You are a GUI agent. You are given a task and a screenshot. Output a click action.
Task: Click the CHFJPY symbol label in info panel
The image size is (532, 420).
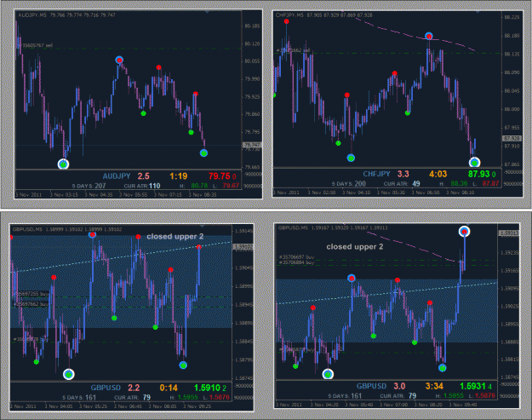(376, 174)
